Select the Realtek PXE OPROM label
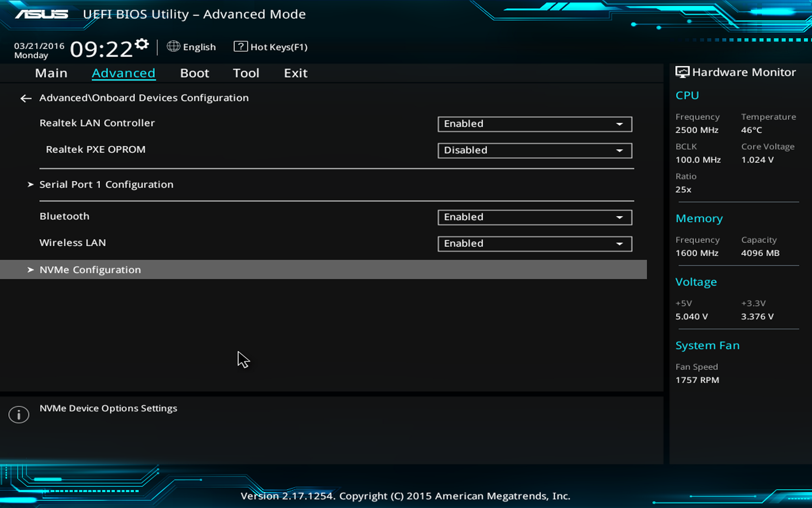 coord(96,149)
